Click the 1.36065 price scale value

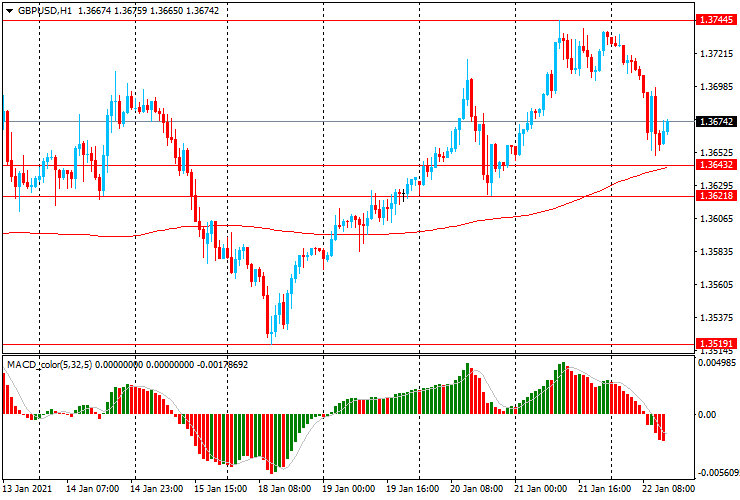click(x=717, y=219)
